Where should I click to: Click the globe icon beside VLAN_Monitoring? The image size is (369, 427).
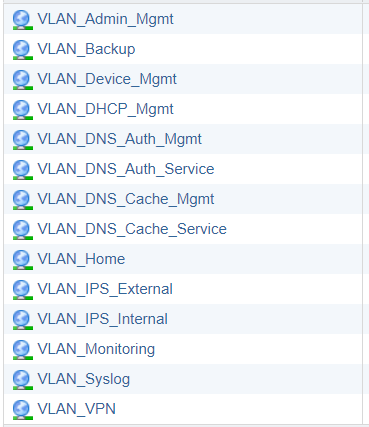pyautogui.click(x=22, y=350)
